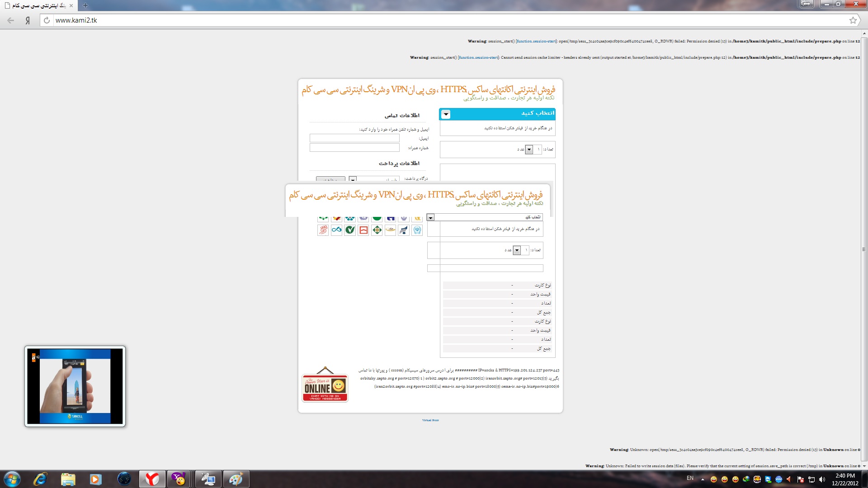Click the upper orange 'فروش اینترنتی' site title
This screenshot has height=488, width=868.
coord(428,89)
